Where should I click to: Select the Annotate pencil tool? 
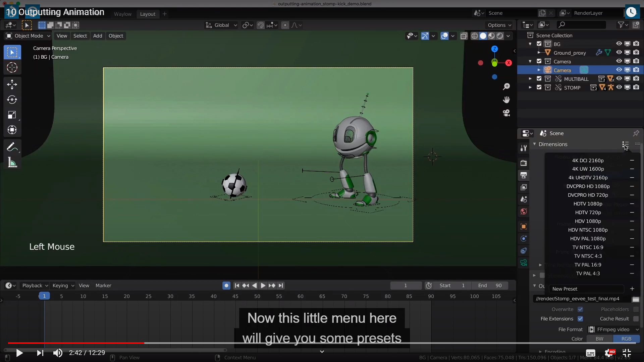tap(12, 147)
